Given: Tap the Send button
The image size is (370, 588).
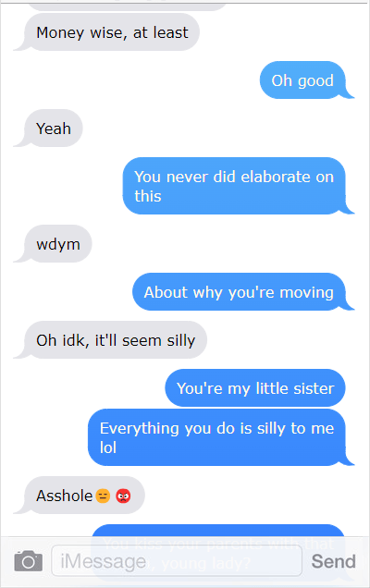Looking at the screenshot, I should (x=333, y=561).
